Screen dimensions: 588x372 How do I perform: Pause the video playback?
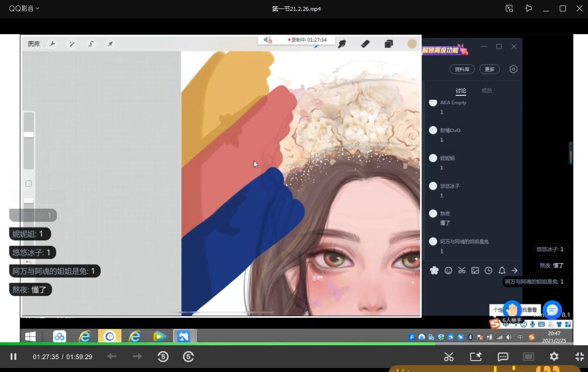click(x=13, y=357)
